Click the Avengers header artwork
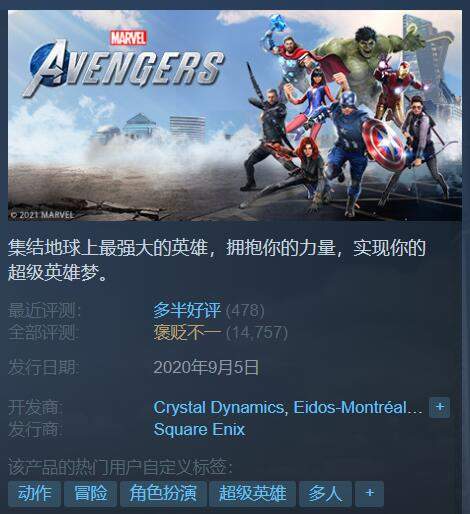 point(235,115)
